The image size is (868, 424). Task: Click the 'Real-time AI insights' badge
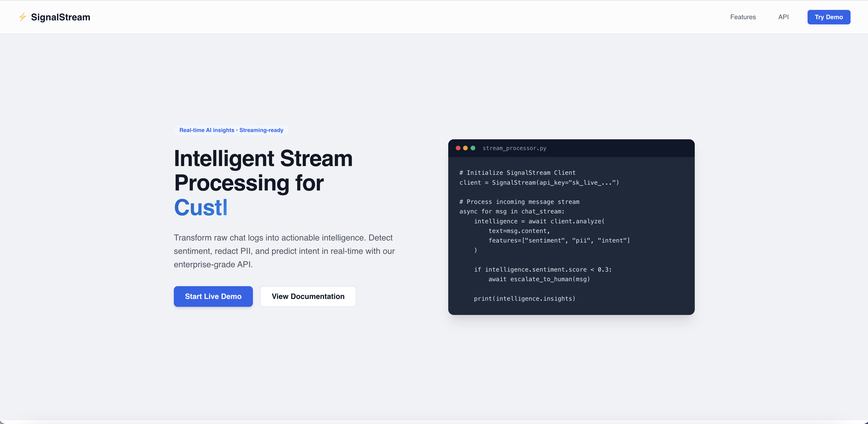(231, 130)
